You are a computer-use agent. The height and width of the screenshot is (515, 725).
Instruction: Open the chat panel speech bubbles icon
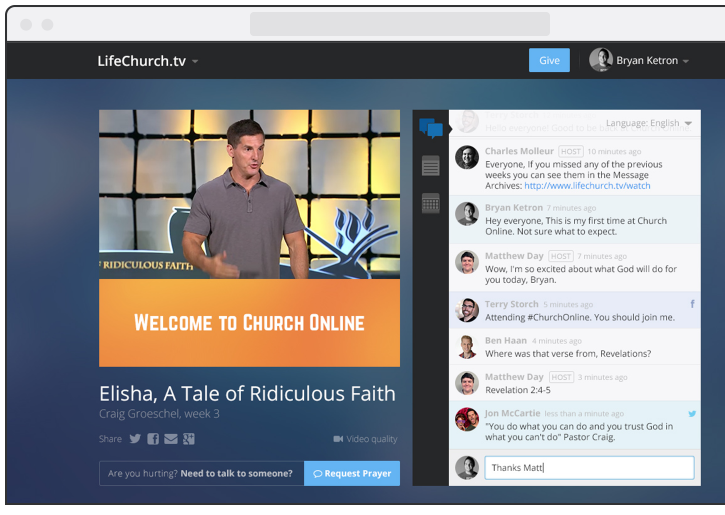(x=431, y=128)
